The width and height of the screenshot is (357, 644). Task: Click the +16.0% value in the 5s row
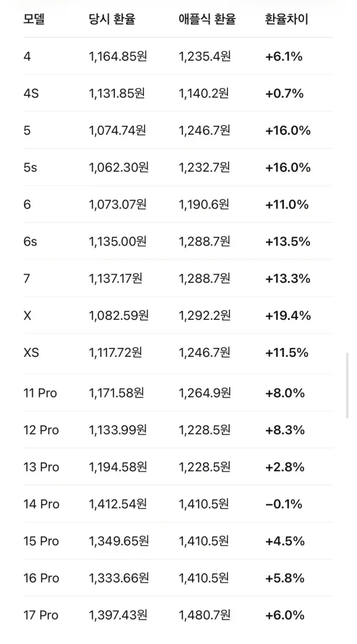[x=288, y=167]
